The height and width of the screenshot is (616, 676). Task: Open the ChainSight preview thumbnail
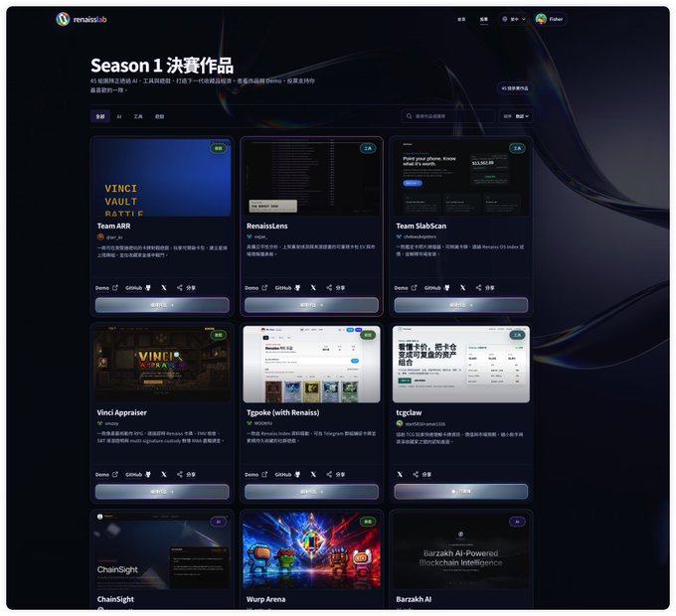(162, 550)
